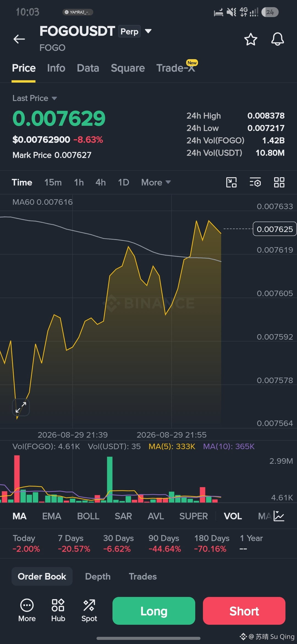Tap the MA(5): 333K volume label
Screen dimensions: 297x644
pyautogui.click(x=172, y=446)
